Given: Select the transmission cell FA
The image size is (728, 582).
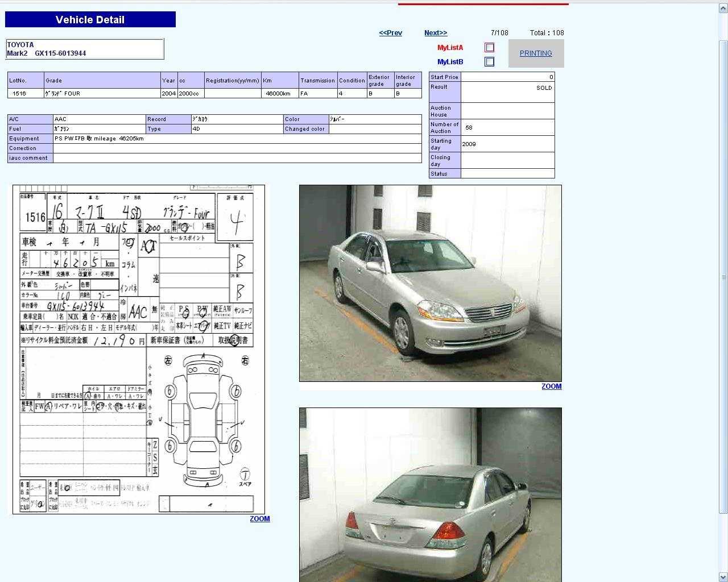Looking at the screenshot, I should pyautogui.click(x=318, y=94).
